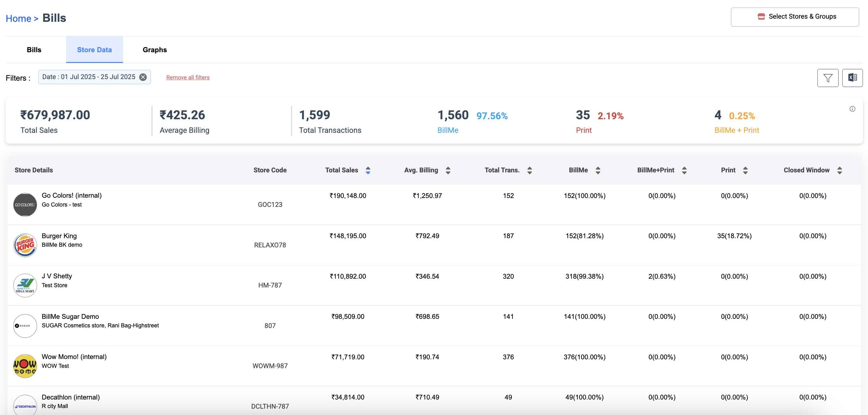Viewport: 868px width, 415px height.
Task: Click Remove all filters link
Action: (188, 77)
